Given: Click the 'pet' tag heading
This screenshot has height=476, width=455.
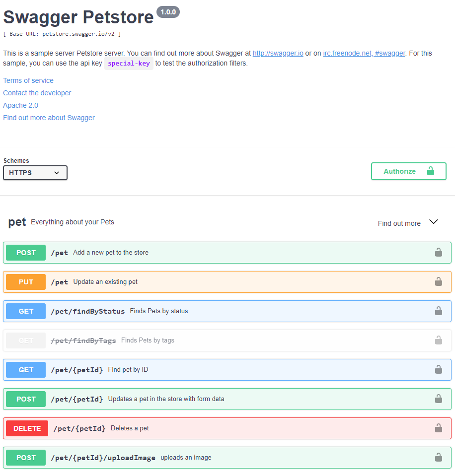Looking at the screenshot, I should (17, 222).
